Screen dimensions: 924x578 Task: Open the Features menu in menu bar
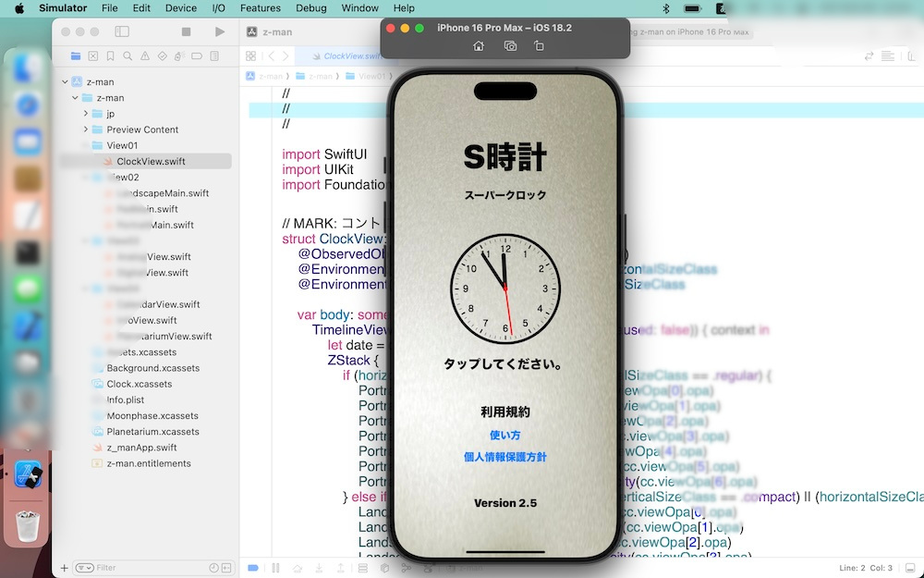(260, 8)
